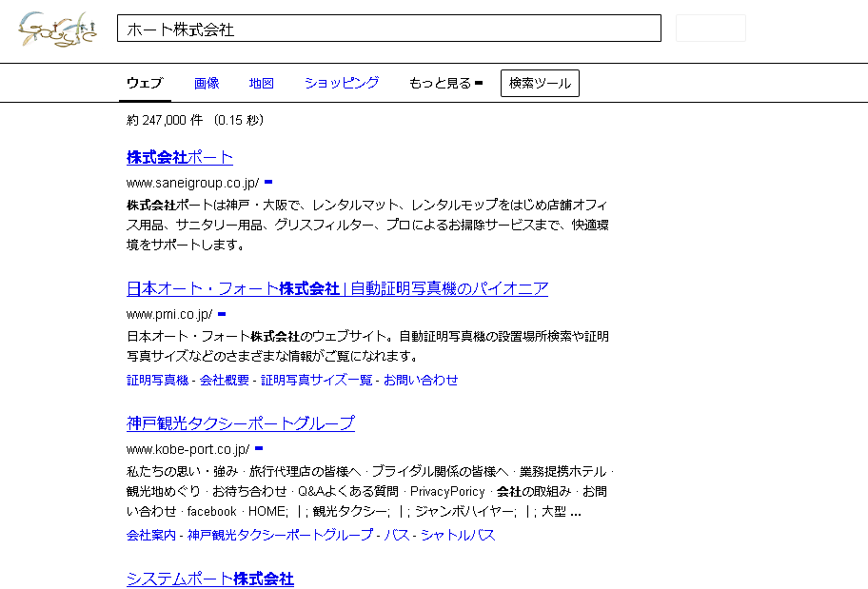The width and height of the screenshot is (868, 589).
Task: Open dropdown arrow next to www.kobe-port.co.jp
Action: pyautogui.click(x=259, y=448)
